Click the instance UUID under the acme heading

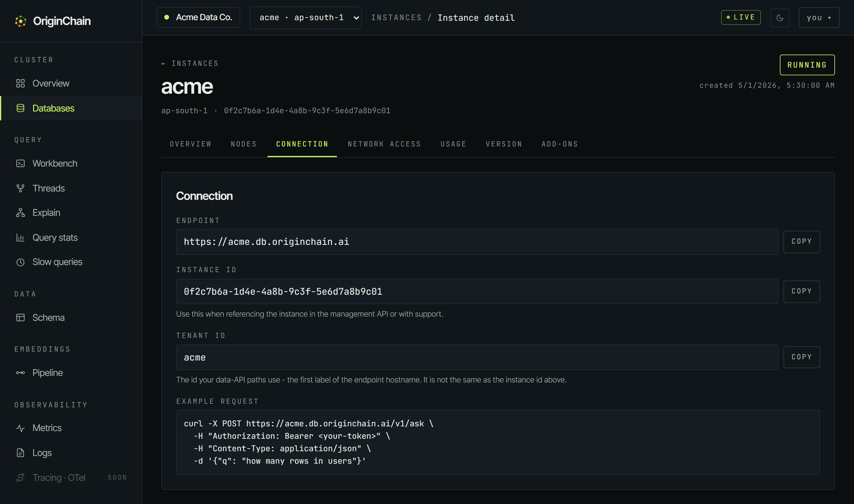(x=307, y=111)
